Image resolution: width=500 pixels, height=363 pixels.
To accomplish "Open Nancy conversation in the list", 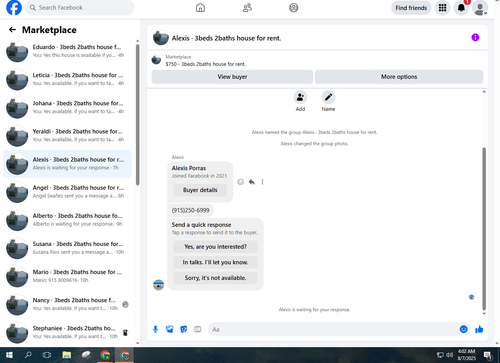I will coord(67,304).
